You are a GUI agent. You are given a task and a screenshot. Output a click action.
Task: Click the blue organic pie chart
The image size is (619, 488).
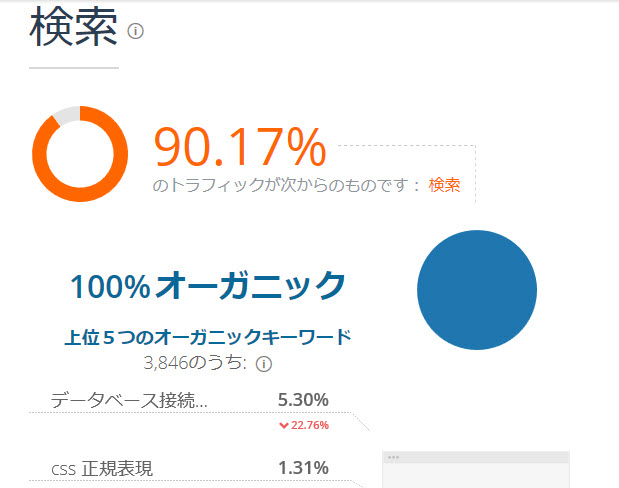[x=477, y=290]
